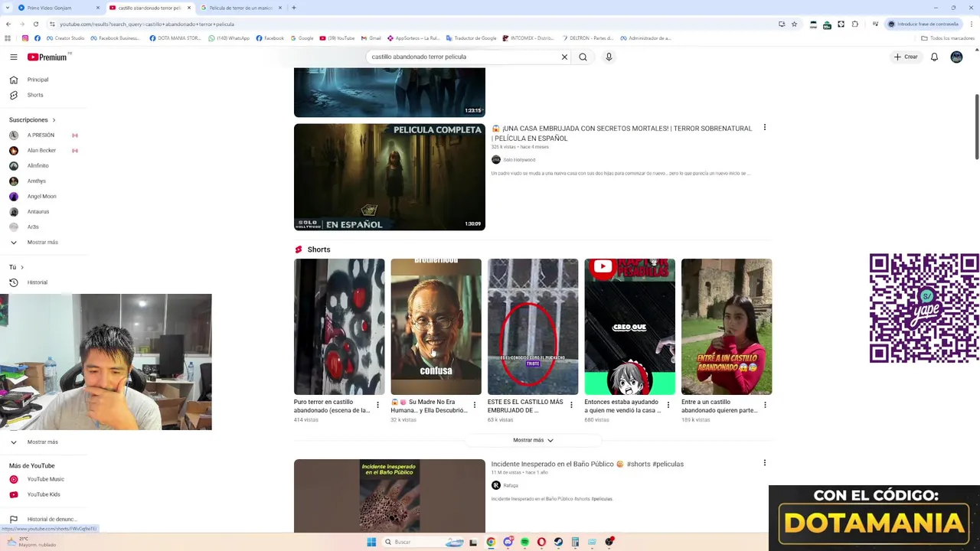Screen dimensions: 980x551
Task: Start voice search with microphone icon
Action: [609, 57]
